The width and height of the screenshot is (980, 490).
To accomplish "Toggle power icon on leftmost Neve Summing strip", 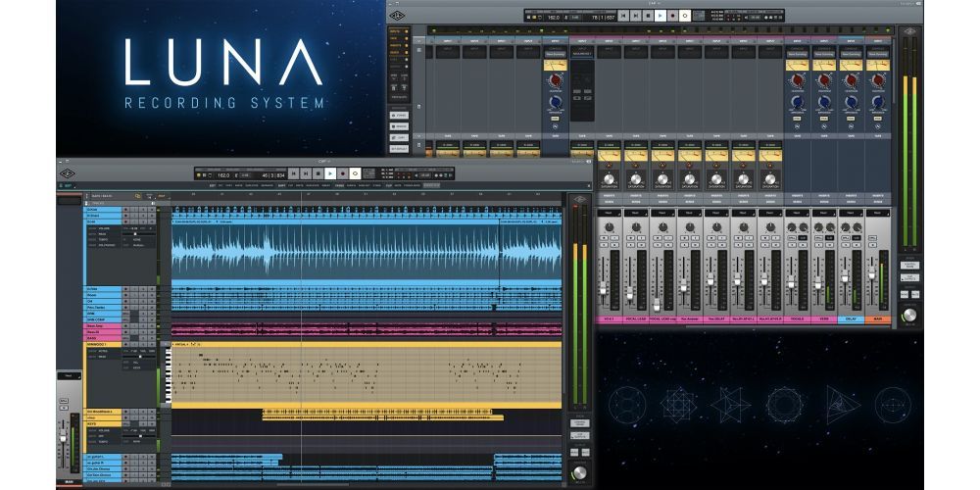I will click(555, 125).
